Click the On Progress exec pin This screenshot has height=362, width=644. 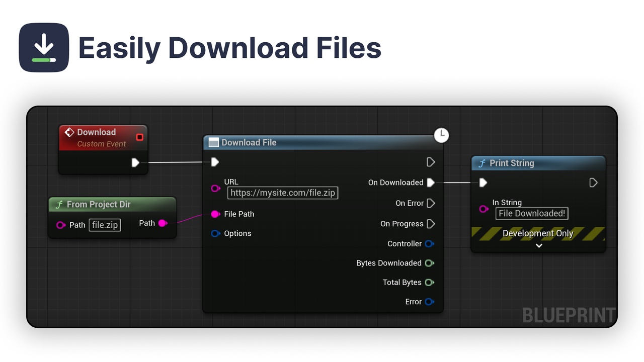pos(431,224)
